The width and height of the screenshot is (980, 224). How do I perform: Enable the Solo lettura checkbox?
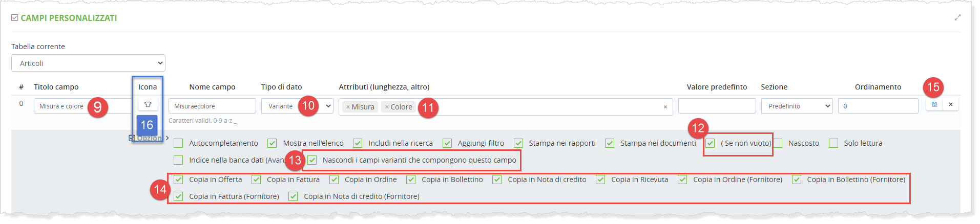point(833,143)
